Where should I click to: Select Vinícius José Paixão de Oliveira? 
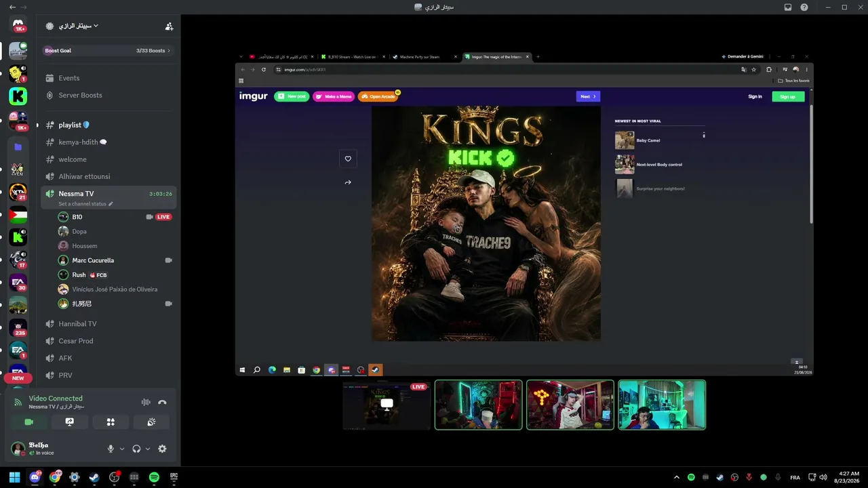tap(114, 289)
